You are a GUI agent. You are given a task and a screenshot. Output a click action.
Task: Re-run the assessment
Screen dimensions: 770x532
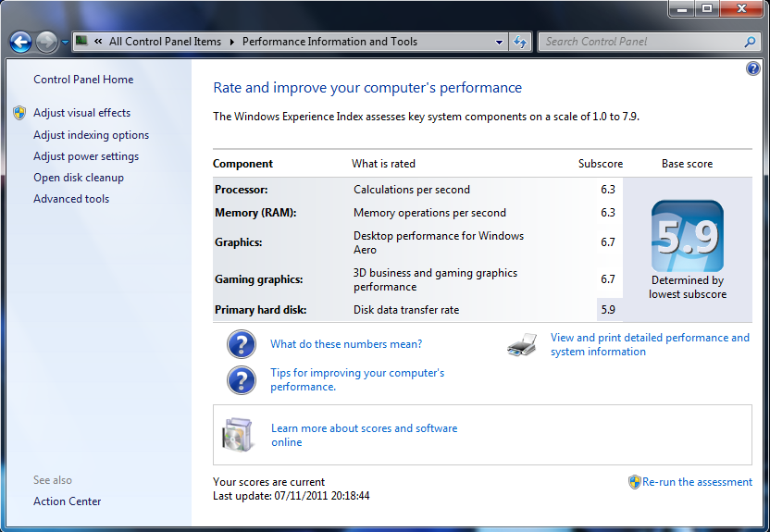(697, 482)
